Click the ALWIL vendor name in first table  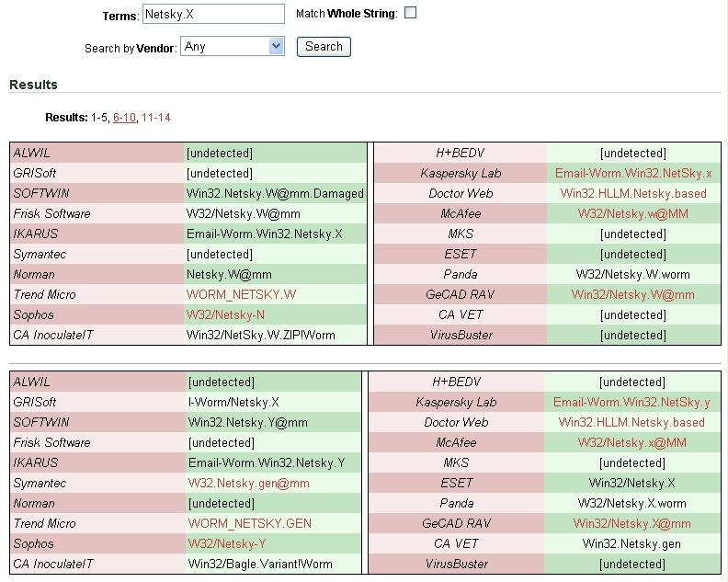tap(31, 153)
